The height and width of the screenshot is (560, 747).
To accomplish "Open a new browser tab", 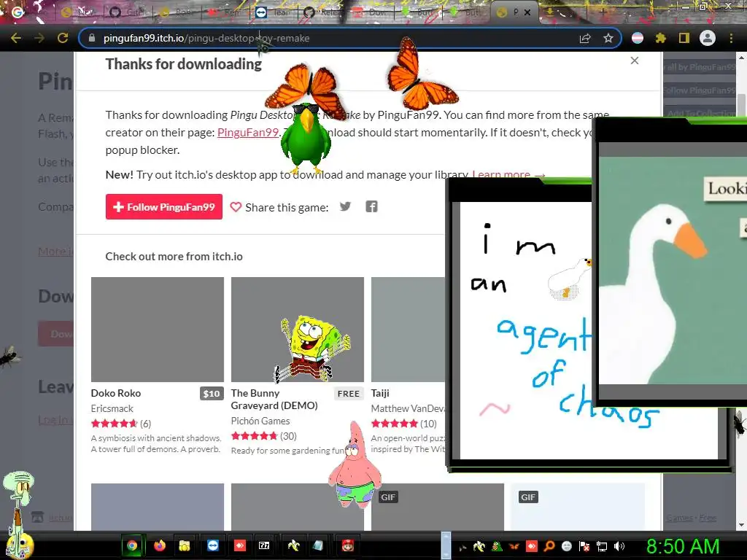I will [603, 12].
